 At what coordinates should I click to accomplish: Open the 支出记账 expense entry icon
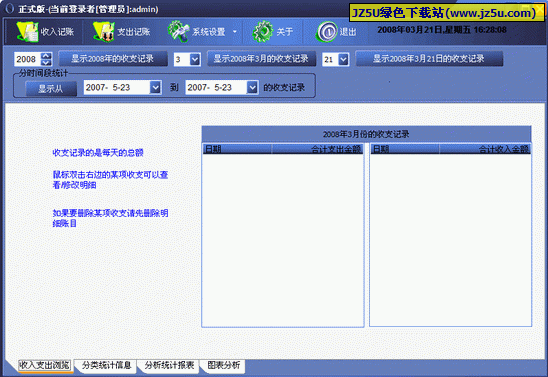click(104, 32)
